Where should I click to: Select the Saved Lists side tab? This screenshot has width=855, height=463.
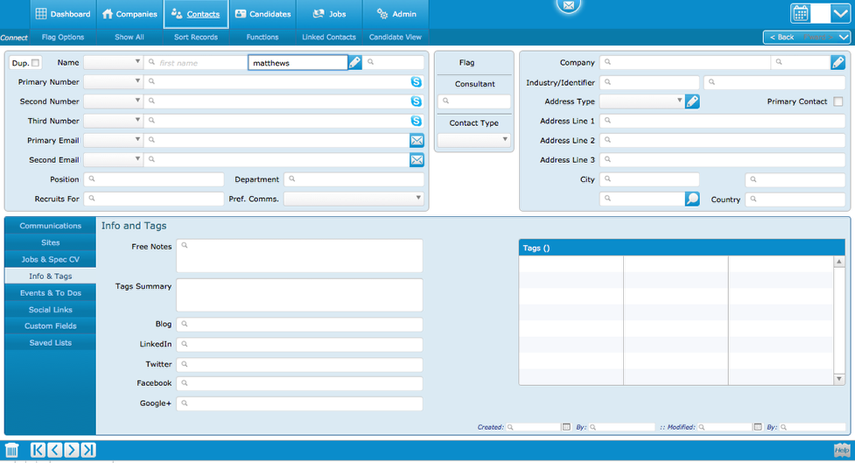[50, 343]
